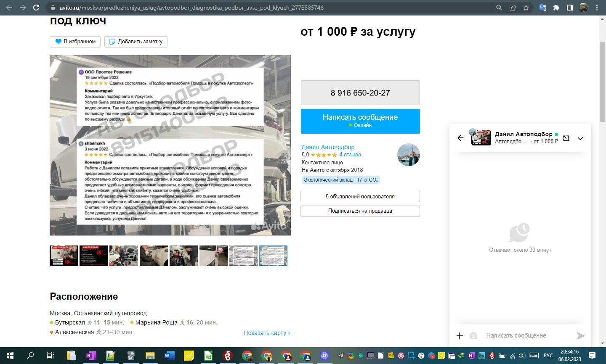The image size is (606, 364).
Task: Open the '4 отзыва' reviews link
Action: (x=350, y=155)
